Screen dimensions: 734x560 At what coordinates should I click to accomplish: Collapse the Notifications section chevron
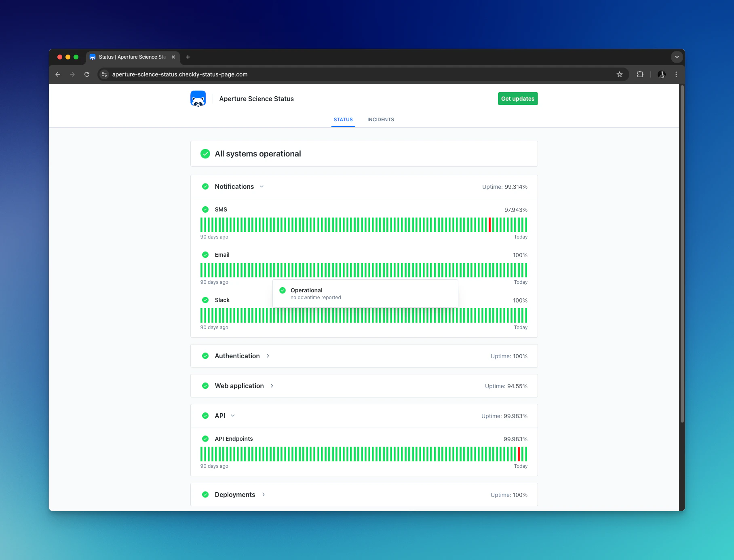click(x=262, y=186)
